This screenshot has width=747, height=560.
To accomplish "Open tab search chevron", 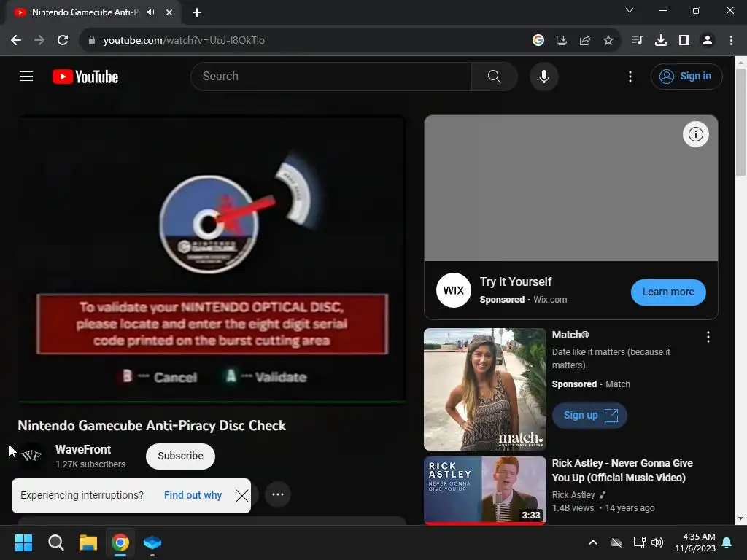I will point(629,10).
